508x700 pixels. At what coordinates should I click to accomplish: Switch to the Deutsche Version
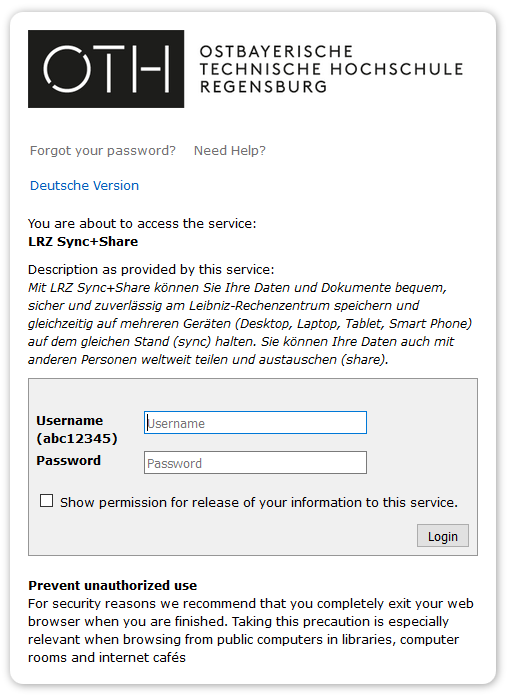pyautogui.click(x=84, y=185)
